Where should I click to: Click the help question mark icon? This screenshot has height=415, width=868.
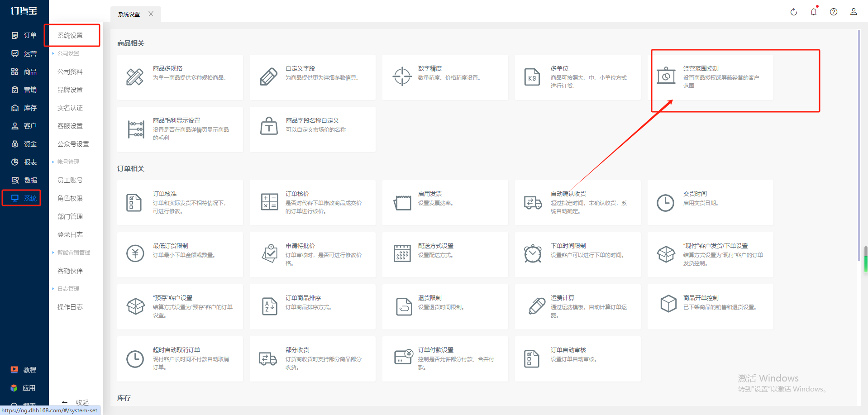[833, 12]
